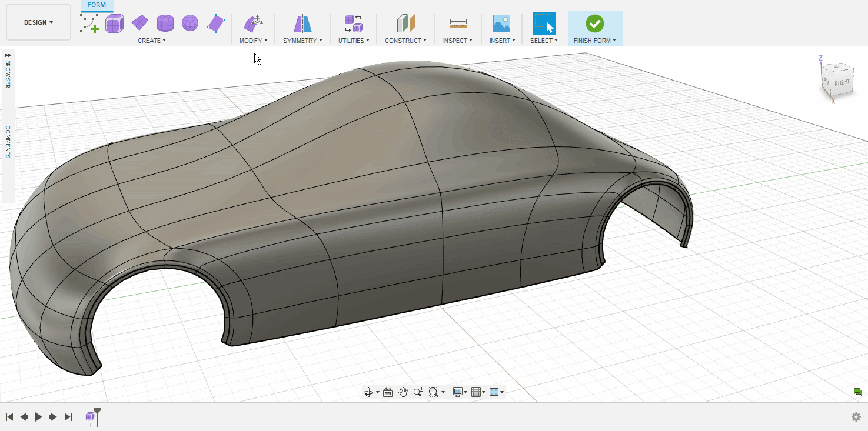Switch to the FORM tab

click(x=97, y=5)
